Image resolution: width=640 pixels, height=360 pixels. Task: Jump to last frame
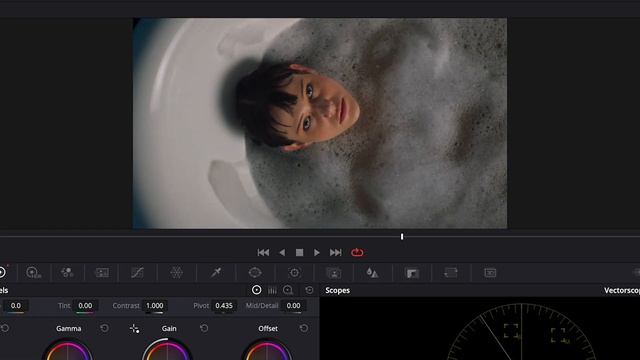336,253
